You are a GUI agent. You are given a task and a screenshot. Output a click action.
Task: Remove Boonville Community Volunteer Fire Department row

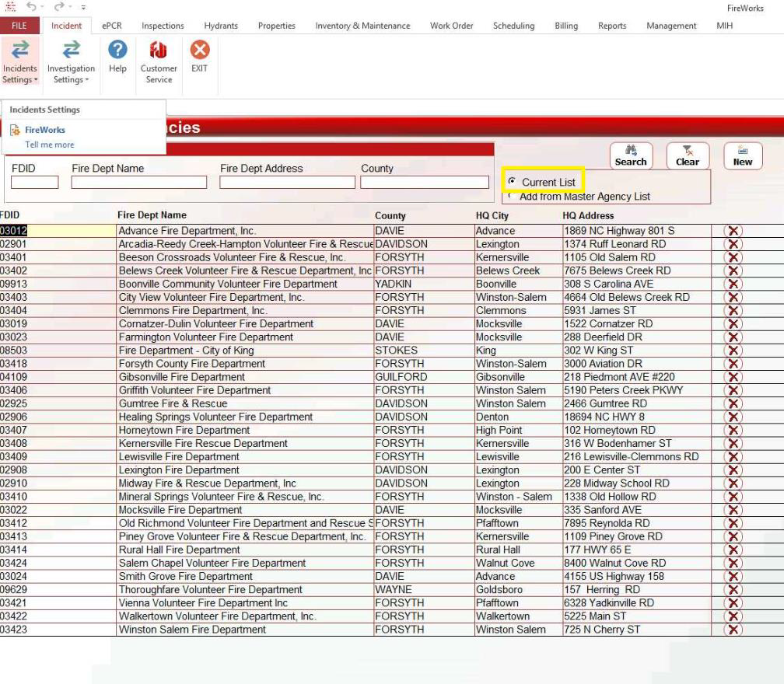click(x=733, y=284)
